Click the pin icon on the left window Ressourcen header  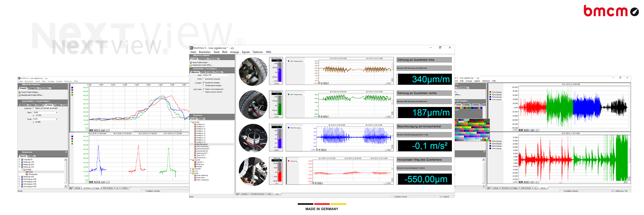(66, 152)
